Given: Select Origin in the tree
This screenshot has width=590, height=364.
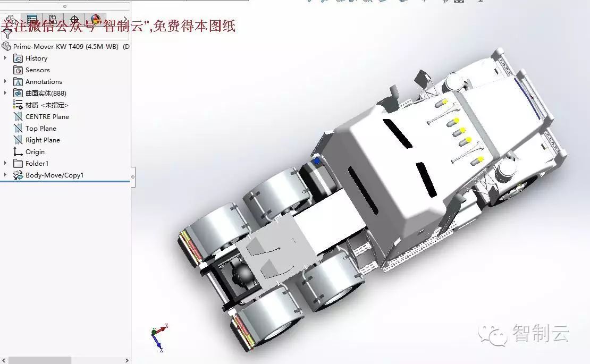Looking at the screenshot, I should click(x=35, y=151).
